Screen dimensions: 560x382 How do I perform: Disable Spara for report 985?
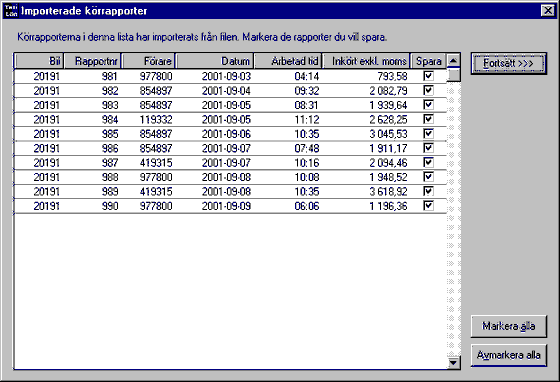click(x=428, y=134)
